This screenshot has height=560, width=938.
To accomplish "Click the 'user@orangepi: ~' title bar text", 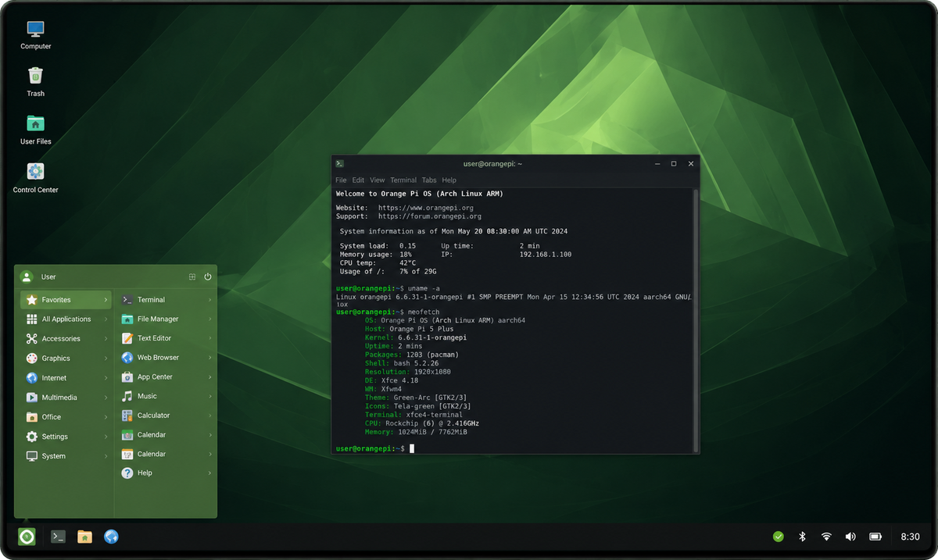I will coord(492,164).
